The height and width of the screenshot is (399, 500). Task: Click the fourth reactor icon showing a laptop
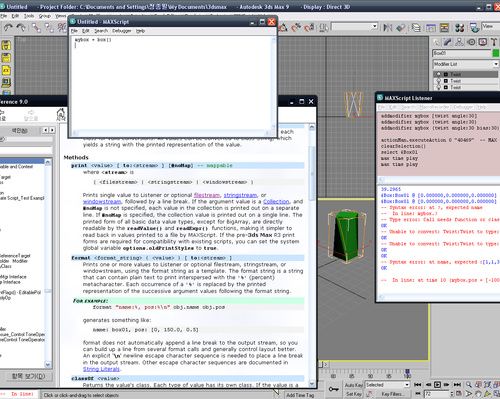click(6, 82)
